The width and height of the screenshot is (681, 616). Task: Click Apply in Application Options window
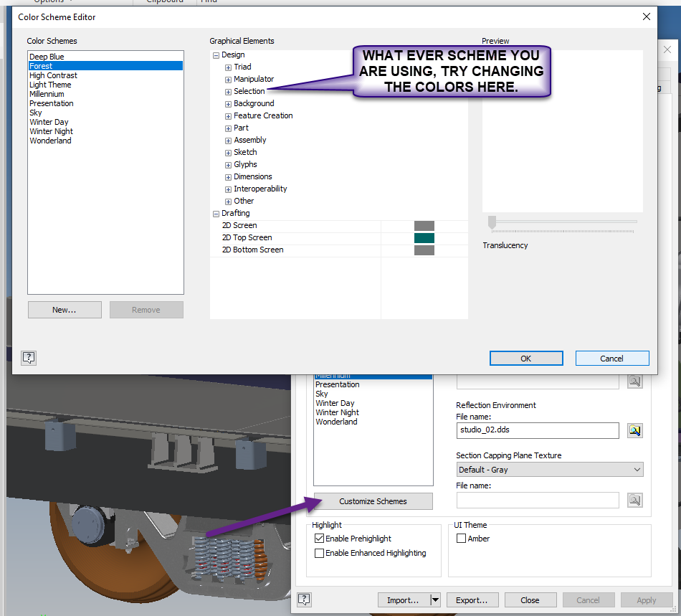(647, 600)
